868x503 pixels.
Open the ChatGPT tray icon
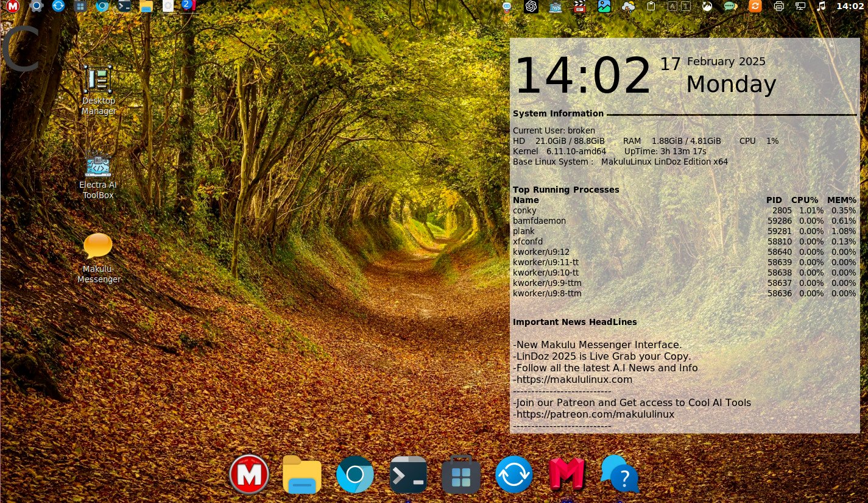point(531,7)
